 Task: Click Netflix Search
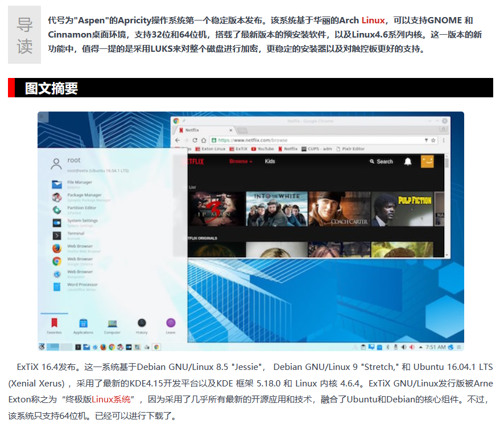382,162
